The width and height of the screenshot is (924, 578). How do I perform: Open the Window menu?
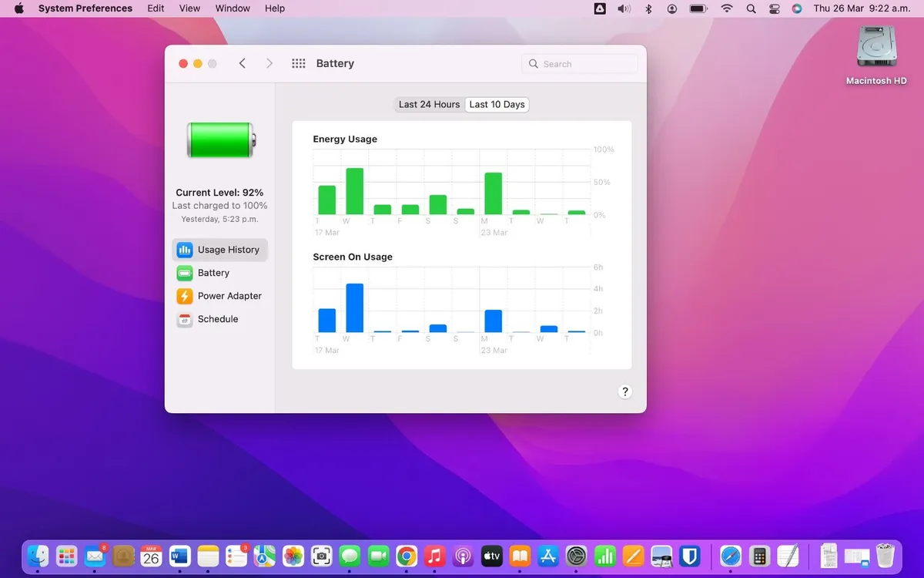232,8
